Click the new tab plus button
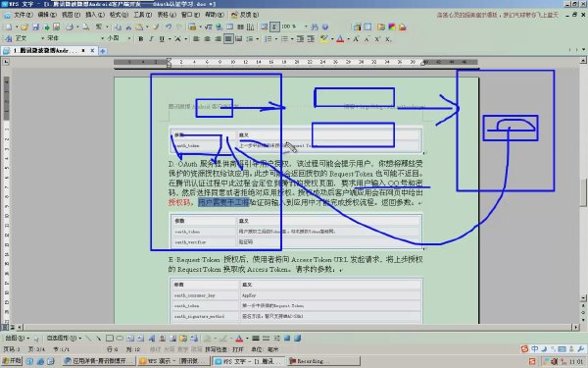The height and width of the screenshot is (368, 588). coord(103,51)
